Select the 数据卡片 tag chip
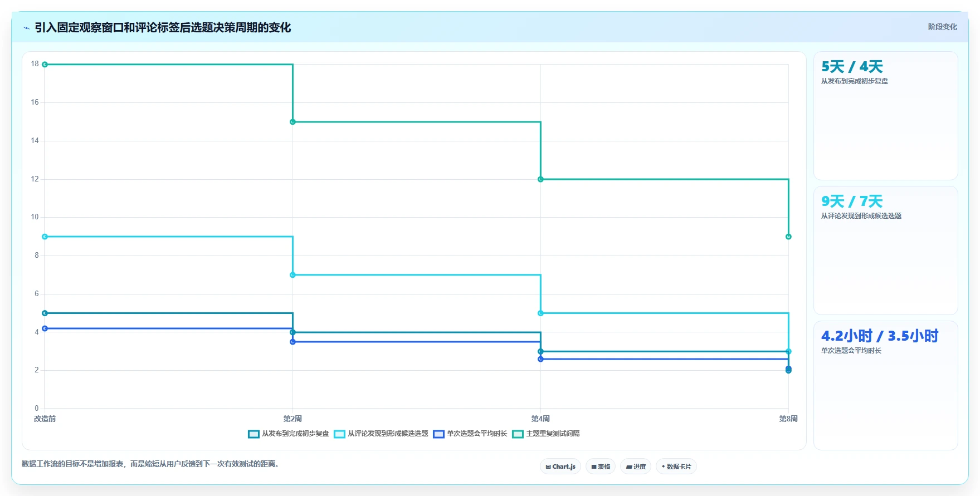This screenshot has width=980, height=496. (676, 466)
